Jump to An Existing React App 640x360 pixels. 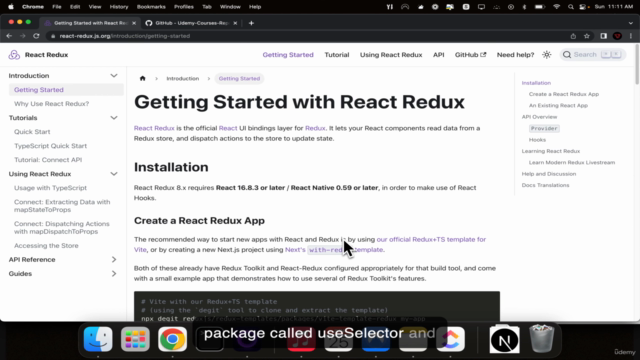tap(558, 106)
